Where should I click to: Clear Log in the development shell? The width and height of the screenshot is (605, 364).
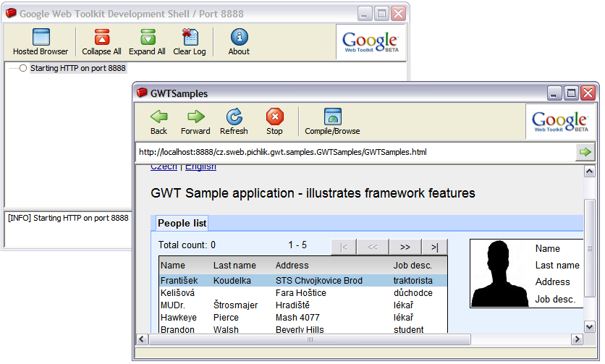coord(190,42)
